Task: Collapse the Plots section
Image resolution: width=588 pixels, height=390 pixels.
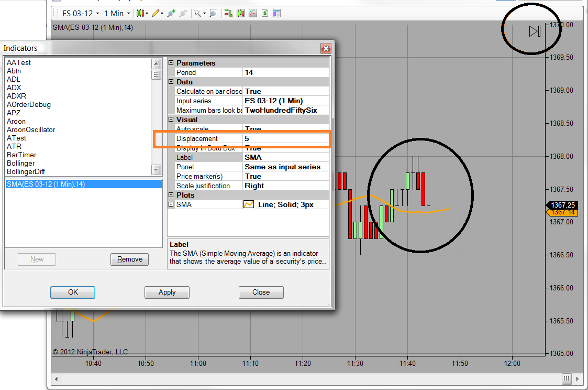Action: (171, 195)
